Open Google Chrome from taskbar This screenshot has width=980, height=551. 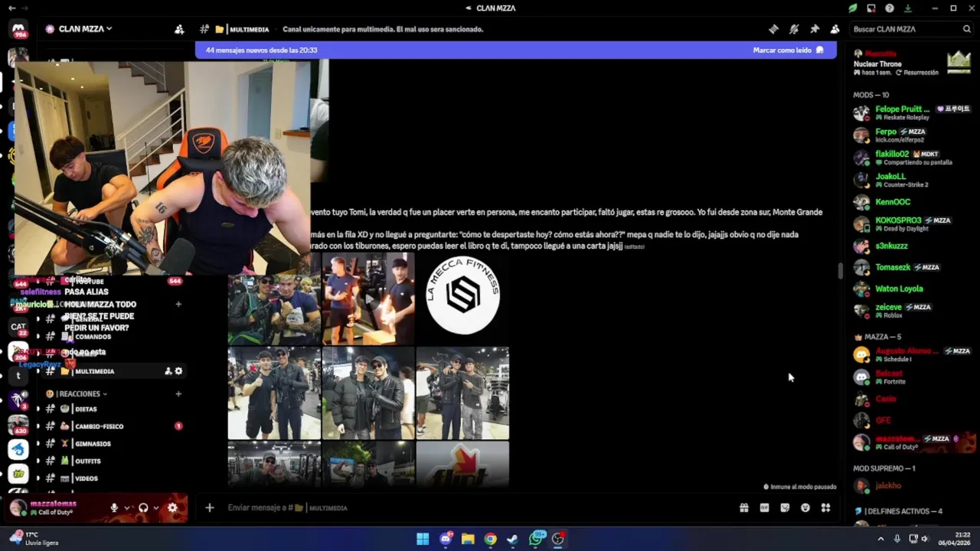(490, 539)
